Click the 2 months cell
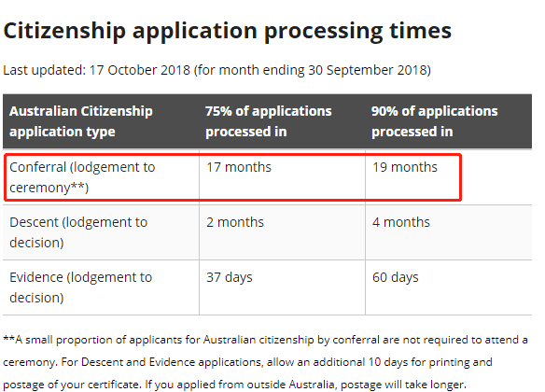Viewport: 545px width, 392px height. click(x=235, y=222)
